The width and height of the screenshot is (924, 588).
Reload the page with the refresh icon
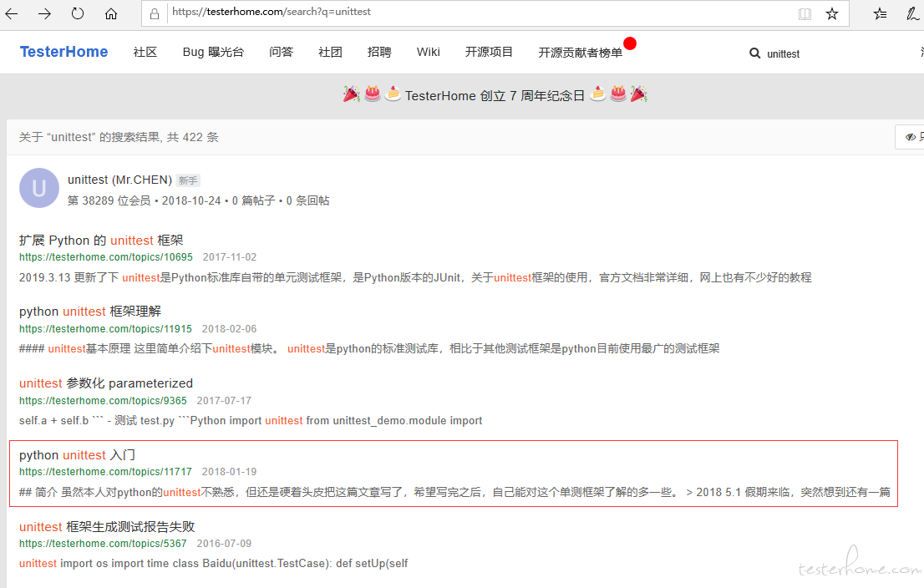pyautogui.click(x=77, y=13)
